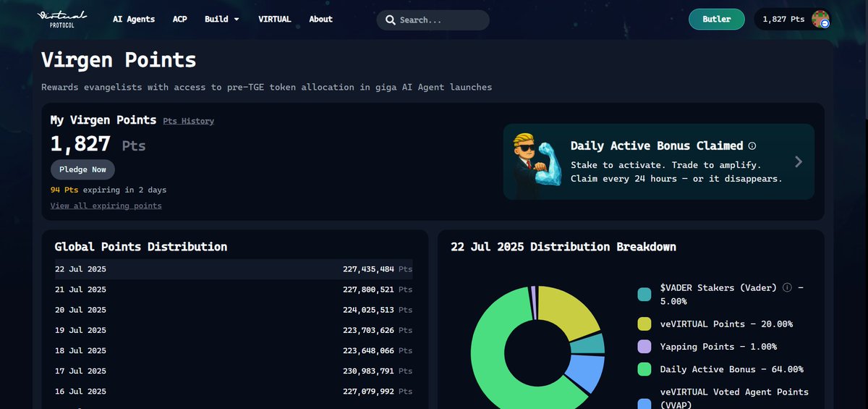Open the AI Agents menu item

[x=134, y=19]
